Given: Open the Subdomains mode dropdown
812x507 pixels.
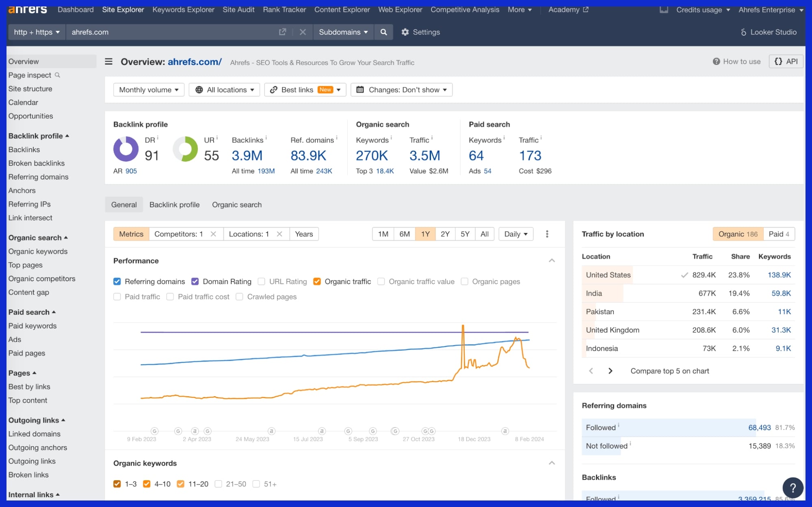Looking at the screenshot, I should (343, 32).
